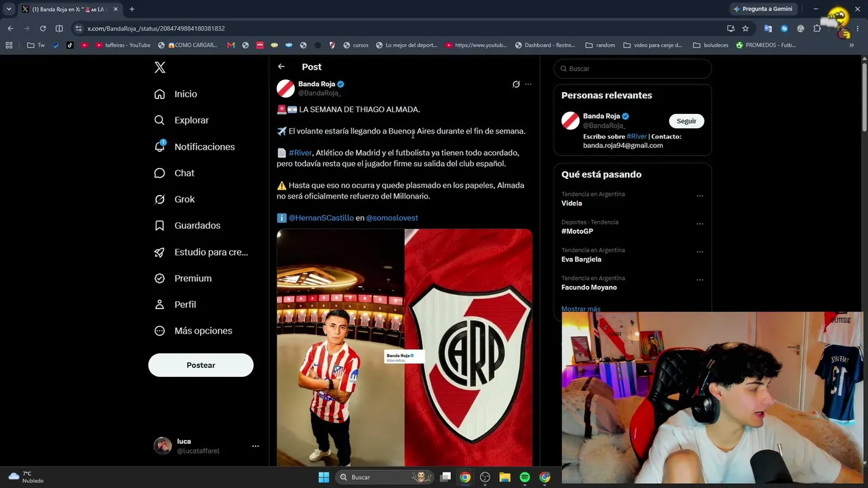Open the Gmail bookmark icon
Image resolution: width=868 pixels, height=488 pixels.
pyautogui.click(x=231, y=45)
